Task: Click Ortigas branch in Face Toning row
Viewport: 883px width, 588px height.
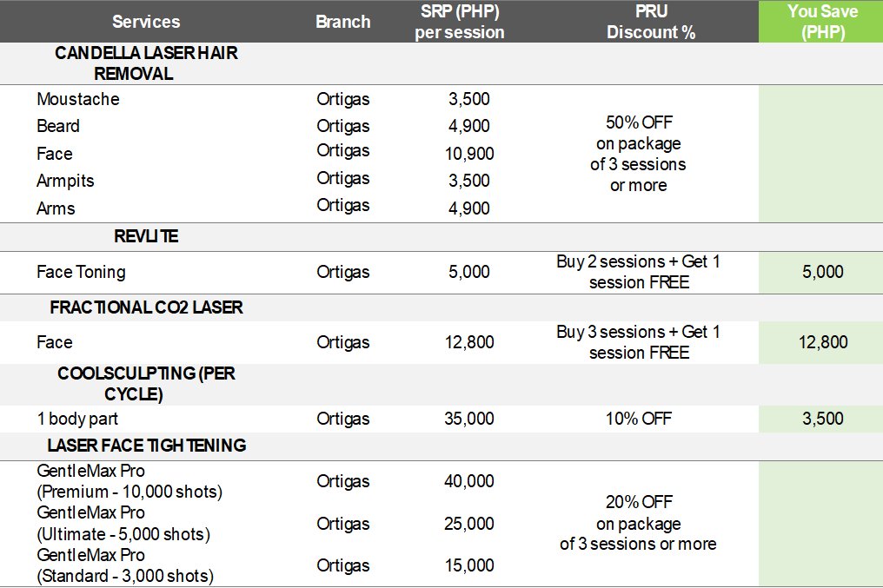Action: coord(343,273)
